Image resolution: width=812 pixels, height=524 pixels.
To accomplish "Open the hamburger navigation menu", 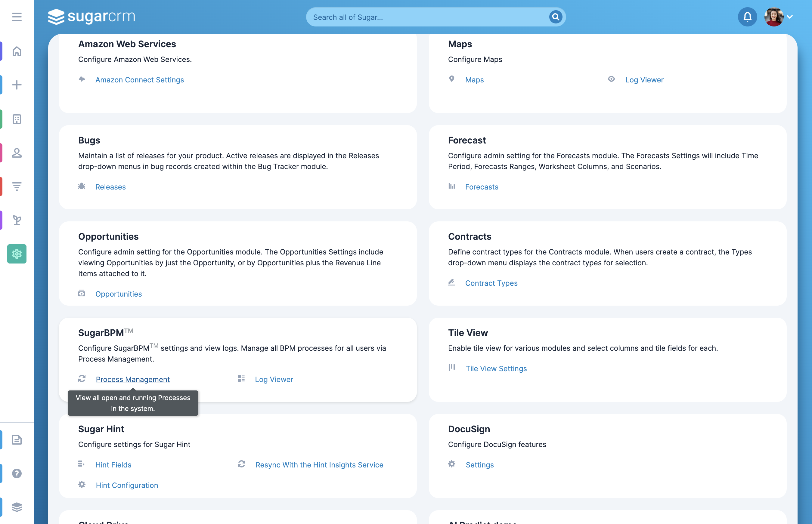I will click(x=17, y=17).
